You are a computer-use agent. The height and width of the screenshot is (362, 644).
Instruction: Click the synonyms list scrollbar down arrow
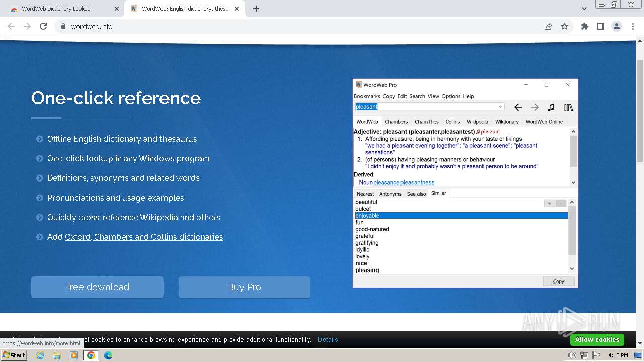pos(572,269)
